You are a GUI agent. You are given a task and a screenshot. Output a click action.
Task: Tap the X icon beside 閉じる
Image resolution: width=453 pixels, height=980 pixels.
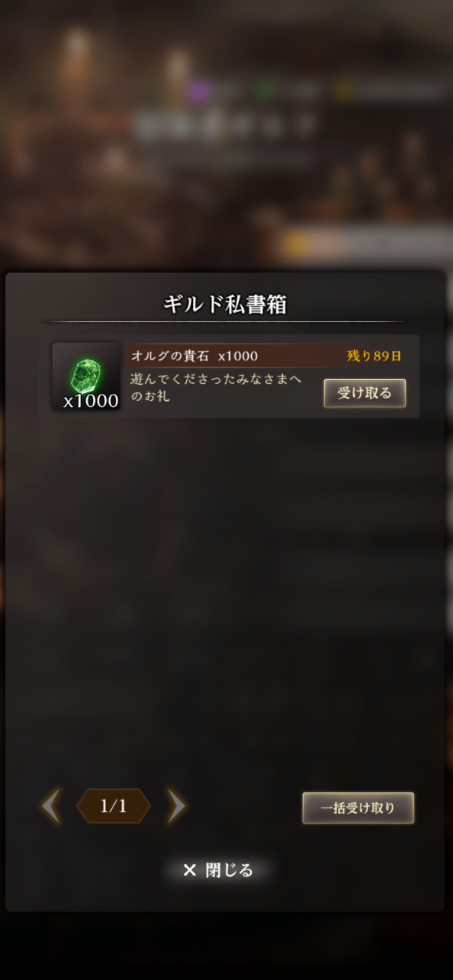pos(189,870)
